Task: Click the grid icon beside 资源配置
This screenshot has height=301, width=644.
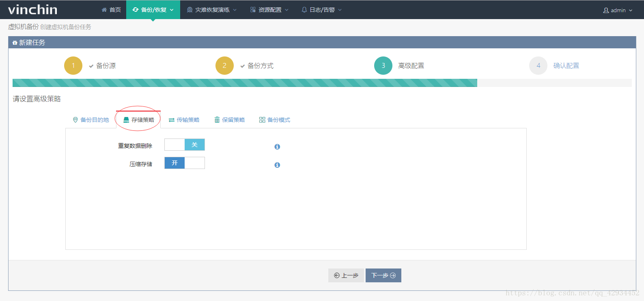Action: (x=253, y=10)
